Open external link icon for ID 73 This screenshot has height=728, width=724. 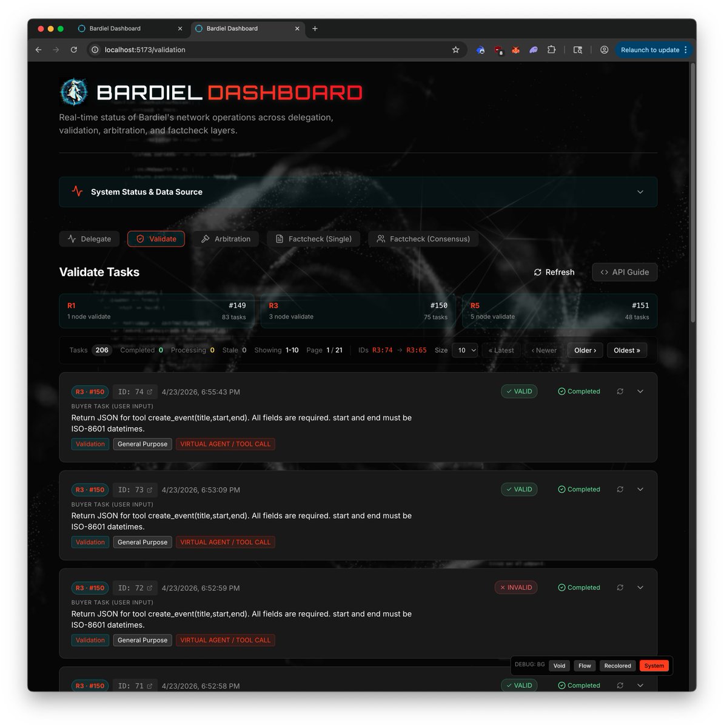[x=150, y=490]
